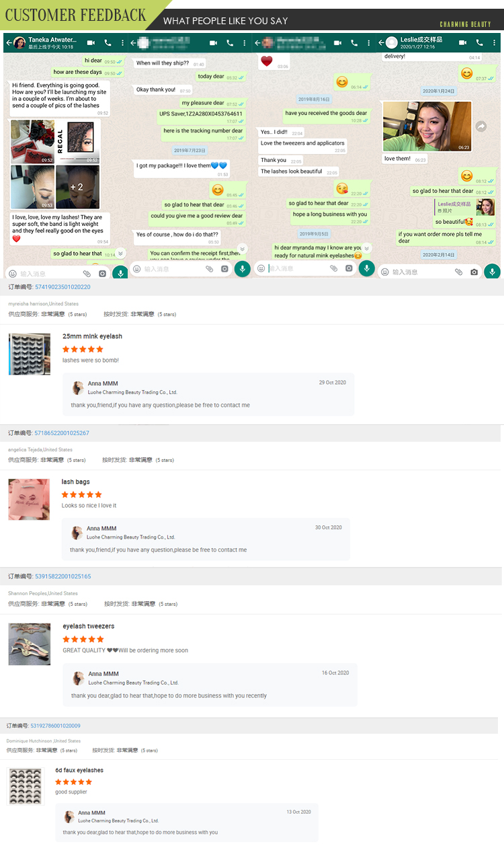The height and width of the screenshot is (848, 504).
Task: Tap green microphone button in first chat
Action: (120, 272)
